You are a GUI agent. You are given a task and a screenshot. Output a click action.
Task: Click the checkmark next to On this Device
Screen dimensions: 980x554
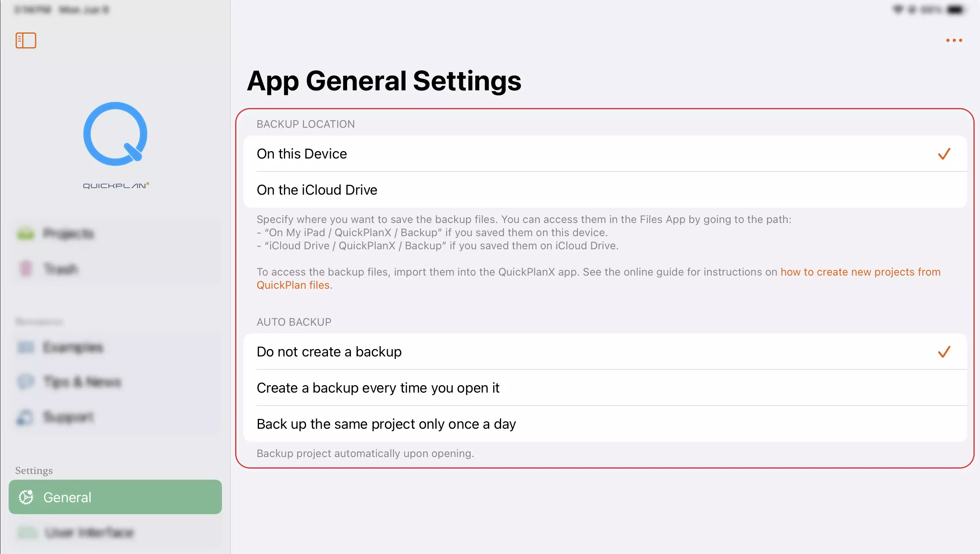(945, 154)
